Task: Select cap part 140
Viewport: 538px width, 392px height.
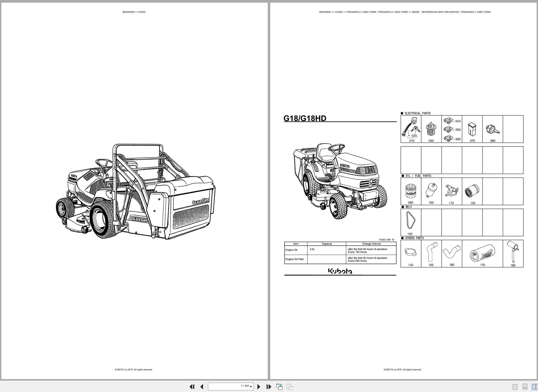Action: click(x=411, y=253)
